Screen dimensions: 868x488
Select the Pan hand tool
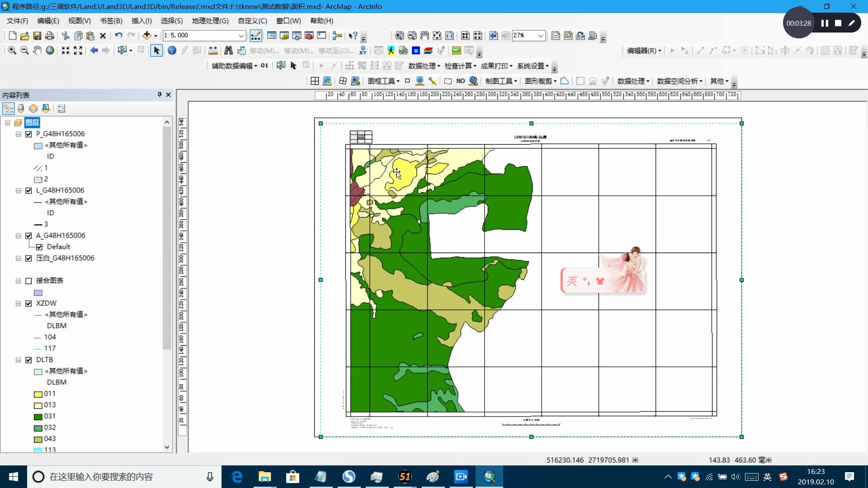pyautogui.click(x=37, y=51)
